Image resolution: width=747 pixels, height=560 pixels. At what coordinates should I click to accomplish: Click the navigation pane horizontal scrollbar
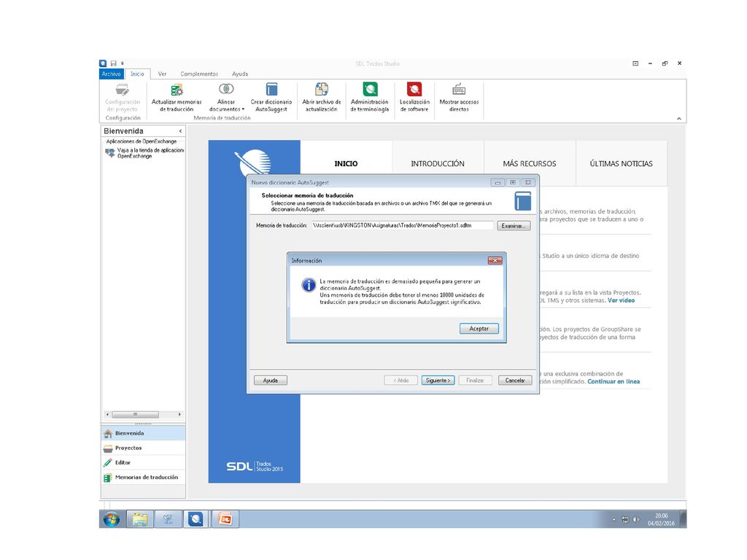click(135, 414)
